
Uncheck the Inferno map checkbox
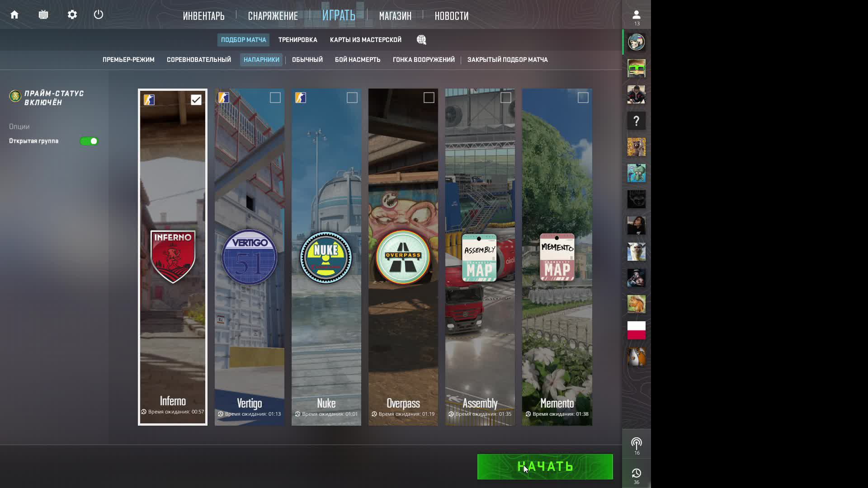point(196,100)
